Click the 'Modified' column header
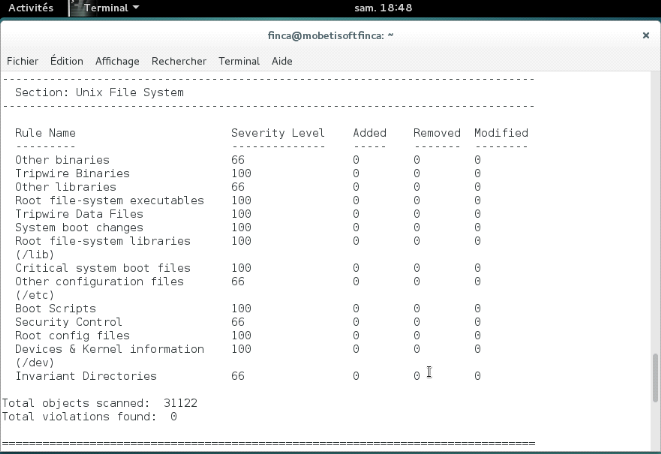 [x=501, y=133]
